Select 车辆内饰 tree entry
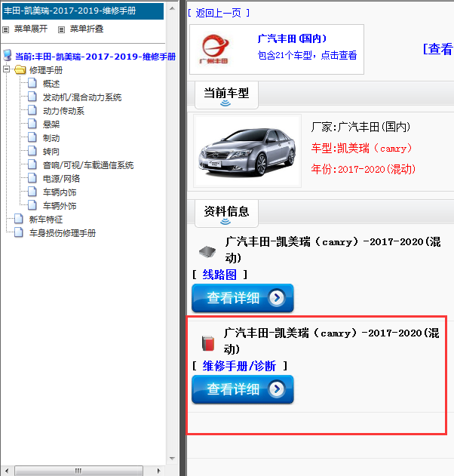 (x=60, y=192)
